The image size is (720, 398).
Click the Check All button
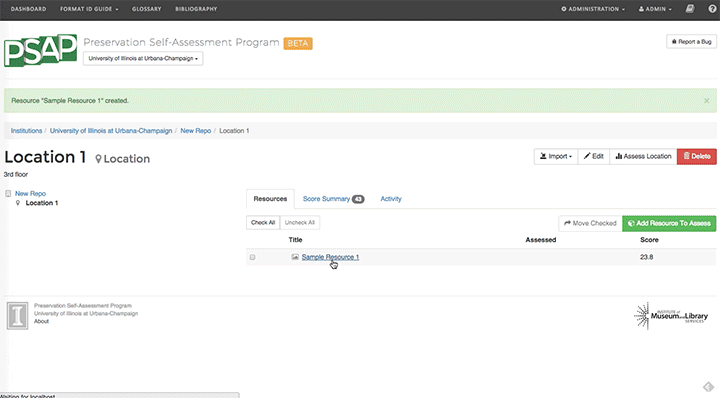263,223
